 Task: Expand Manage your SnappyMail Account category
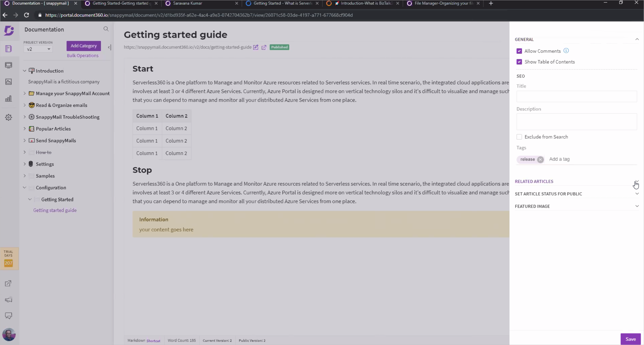(24, 93)
